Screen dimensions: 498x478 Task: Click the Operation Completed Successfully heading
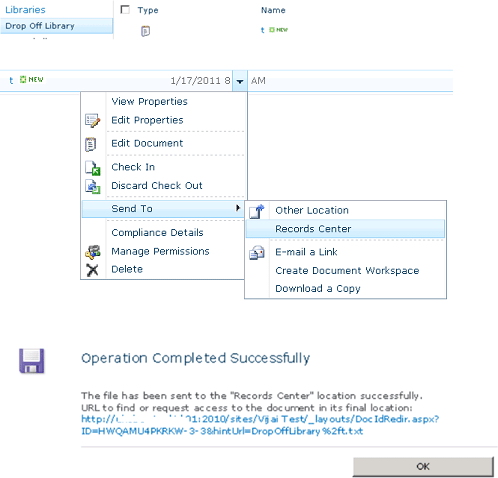pyautogui.click(x=196, y=358)
